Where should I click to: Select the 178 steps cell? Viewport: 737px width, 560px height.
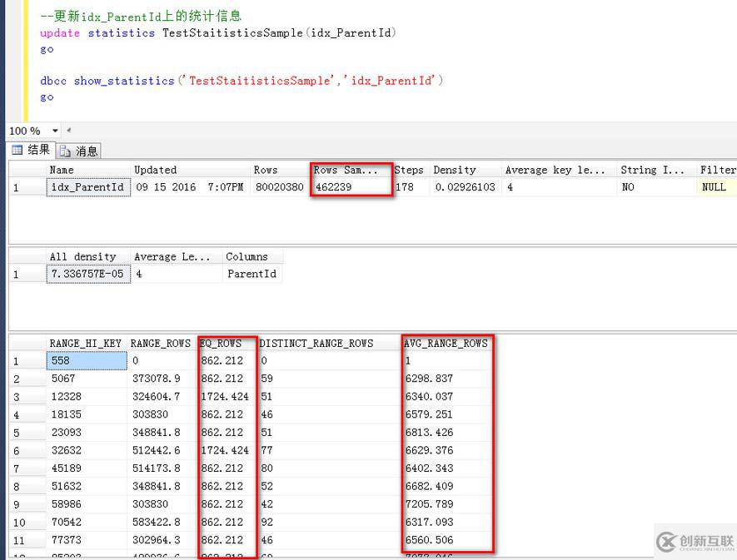point(410,187)
